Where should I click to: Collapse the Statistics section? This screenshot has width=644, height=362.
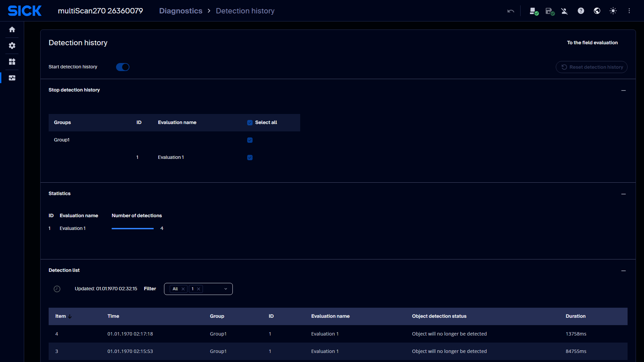tap(624, 194)
